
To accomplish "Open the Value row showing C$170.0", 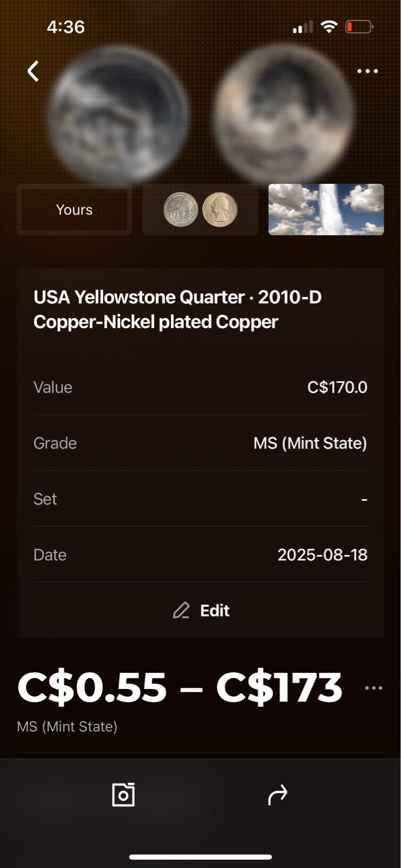I will click(x=200, y=387).
